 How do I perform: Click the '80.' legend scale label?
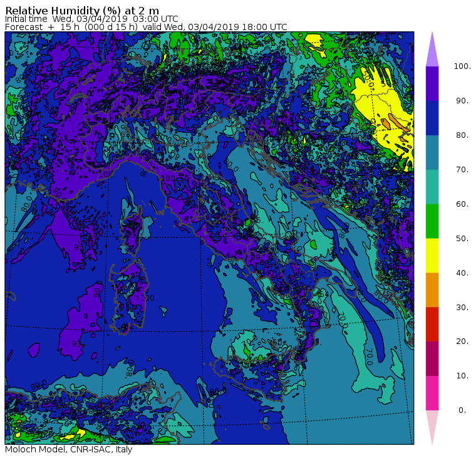pos(462,135)
